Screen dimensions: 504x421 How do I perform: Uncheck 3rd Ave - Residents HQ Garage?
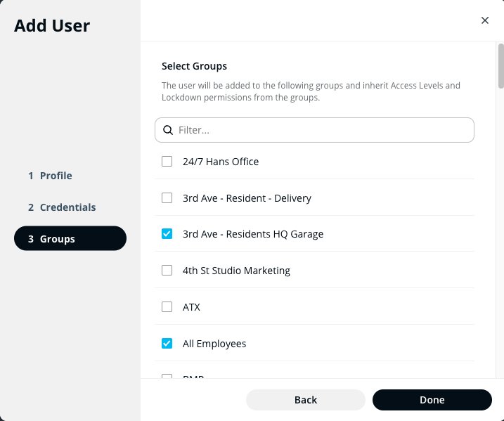167,234
